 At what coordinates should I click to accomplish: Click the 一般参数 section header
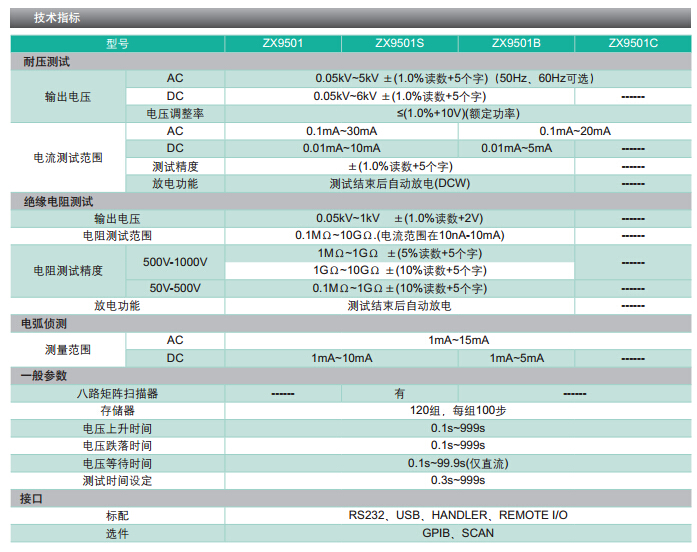click(45, 376)
